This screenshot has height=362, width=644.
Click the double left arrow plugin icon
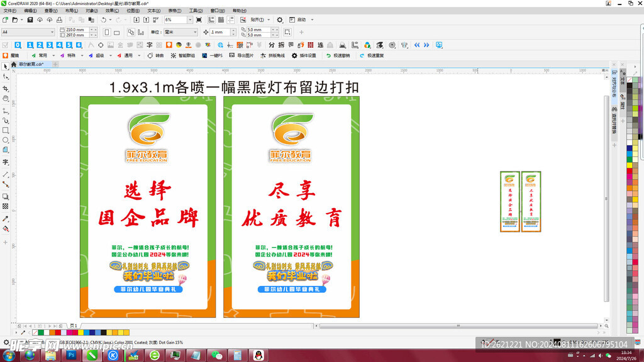click(417, 45)
